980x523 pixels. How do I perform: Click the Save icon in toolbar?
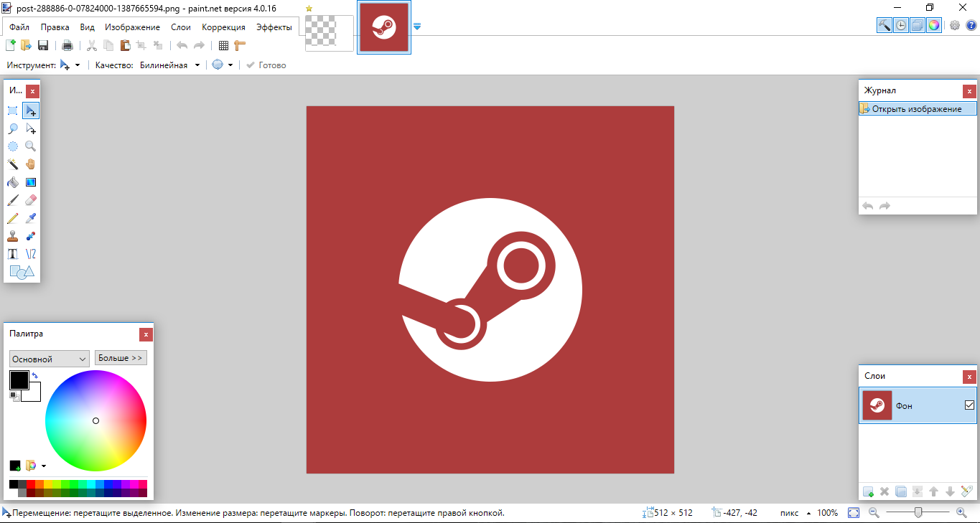point(43,46)
